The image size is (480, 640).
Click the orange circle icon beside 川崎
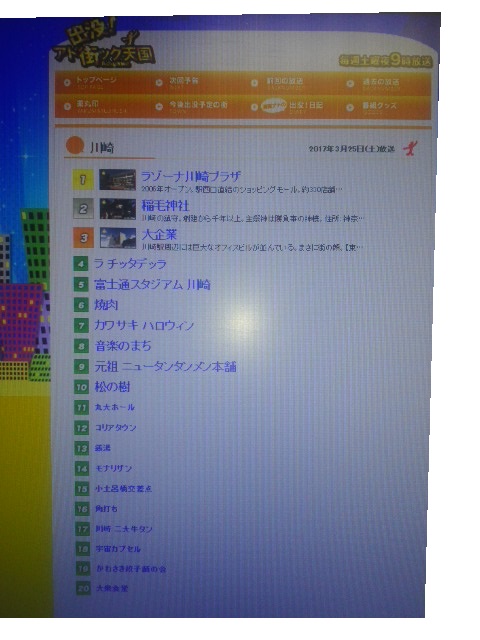(x=75, y=146)
